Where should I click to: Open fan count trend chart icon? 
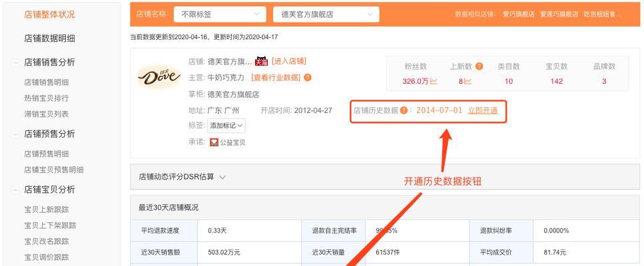click(x=434, y=81)
